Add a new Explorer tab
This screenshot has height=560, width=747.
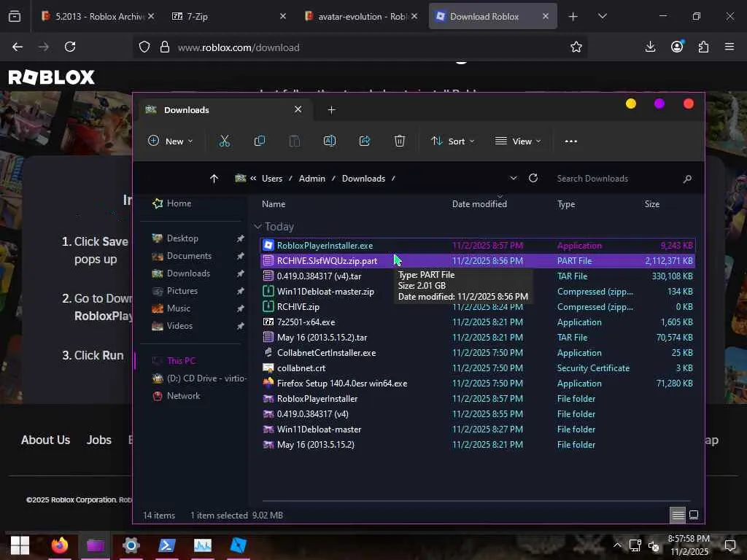pos(332,110)
